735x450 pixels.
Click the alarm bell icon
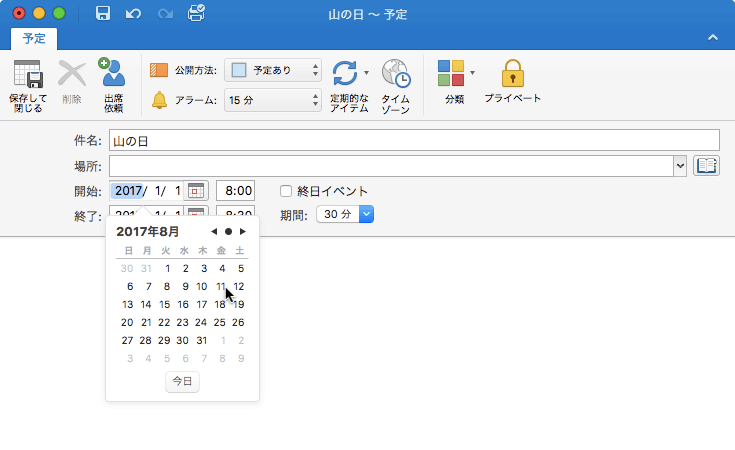[x=159, y=100]
